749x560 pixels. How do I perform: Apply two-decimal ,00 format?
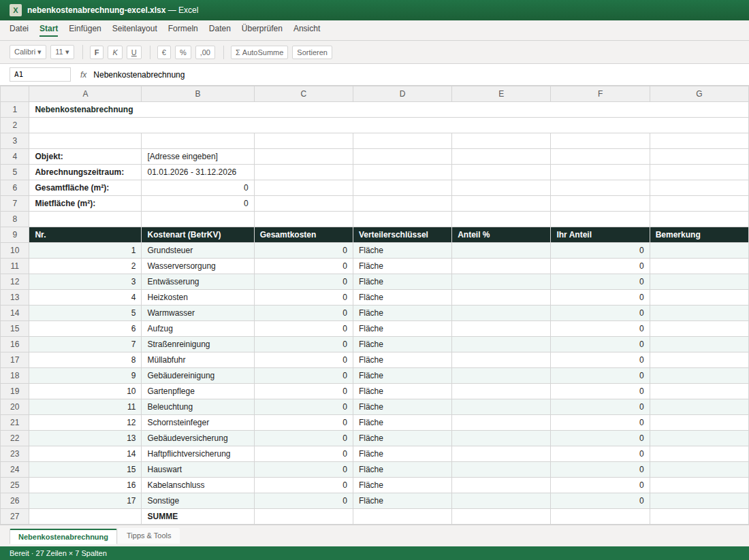(206, 52)
